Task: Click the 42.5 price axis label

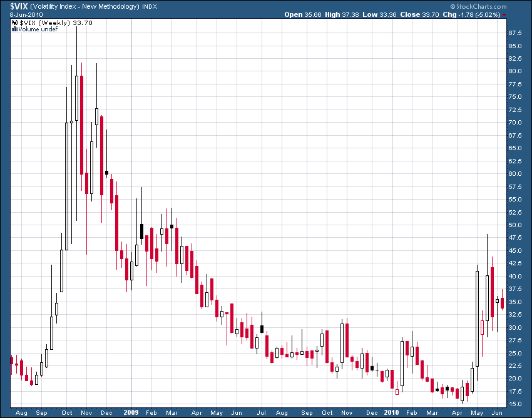Action: pos(515,263)
